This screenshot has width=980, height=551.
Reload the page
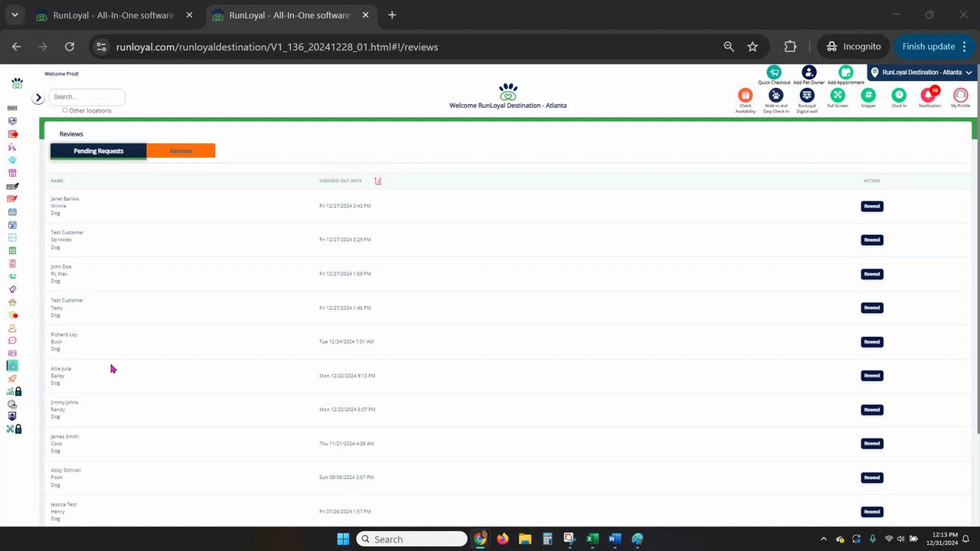tap(70, 47)
